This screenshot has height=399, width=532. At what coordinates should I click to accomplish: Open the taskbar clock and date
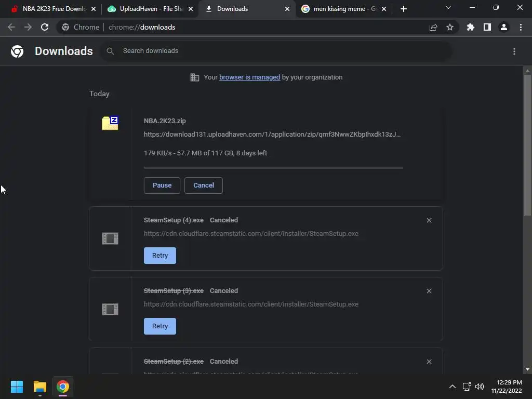pyautogui.click(x=507, y=387)
